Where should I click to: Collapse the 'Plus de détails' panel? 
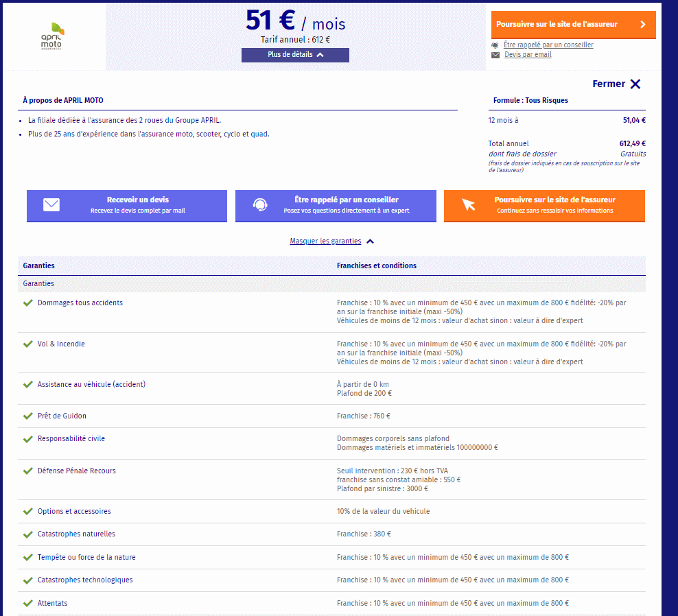295,55
